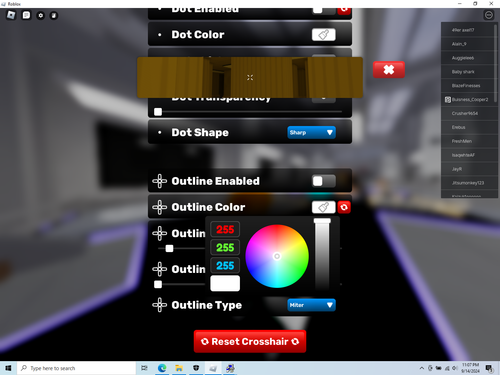
Task: Open the chat icon in top bar
Action: (26, 15)
